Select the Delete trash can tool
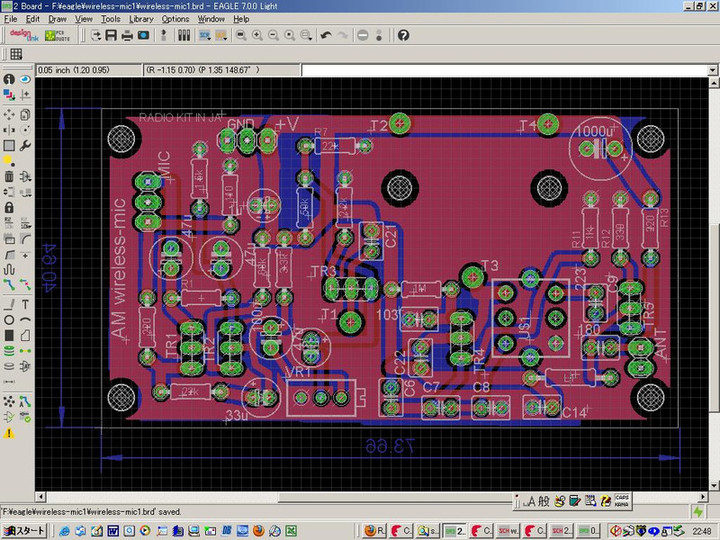Image resolution: width=720 pixels, height=540 pixels. (x=9, y=177)
